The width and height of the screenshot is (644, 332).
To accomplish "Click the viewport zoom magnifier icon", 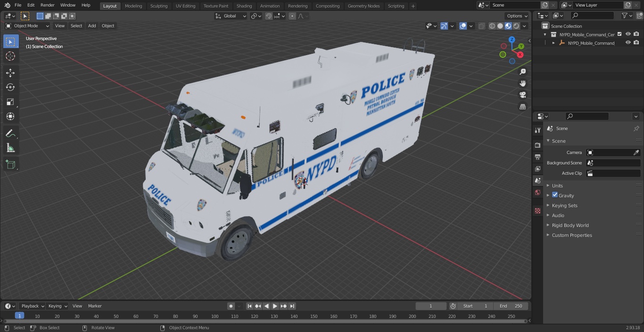I will (523, 72).
